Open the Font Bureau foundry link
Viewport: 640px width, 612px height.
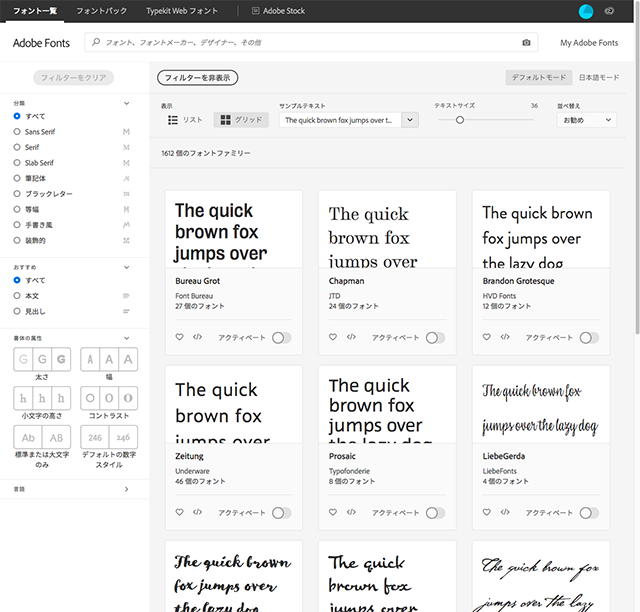pyautogui.click(x=194, y=296)
